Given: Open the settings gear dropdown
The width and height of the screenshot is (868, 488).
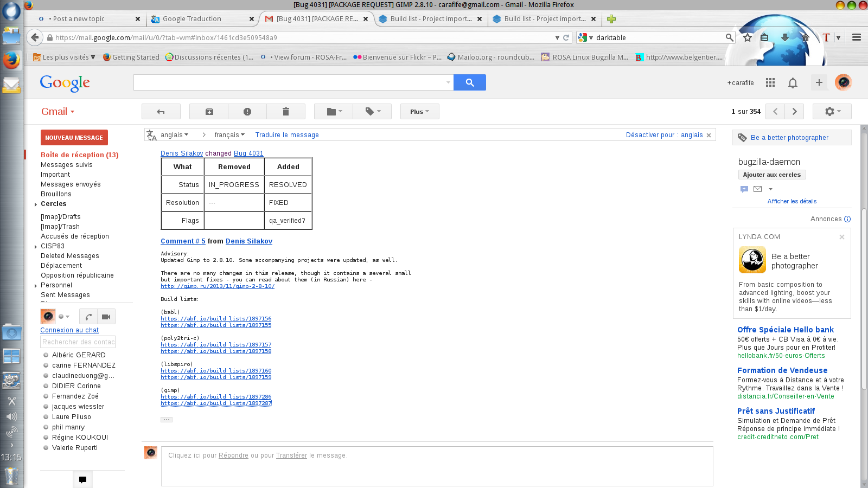Looking at the screenshot, I should pos(832,112).
